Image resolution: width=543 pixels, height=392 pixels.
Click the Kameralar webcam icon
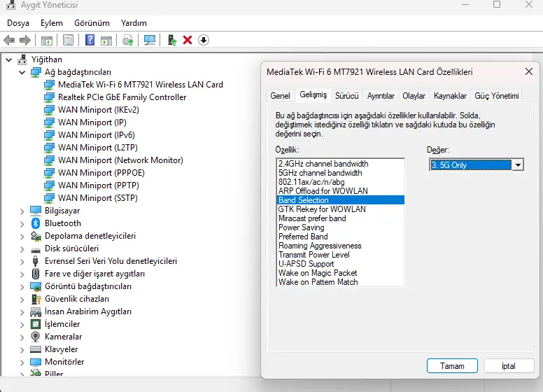(x=35, y=337)
